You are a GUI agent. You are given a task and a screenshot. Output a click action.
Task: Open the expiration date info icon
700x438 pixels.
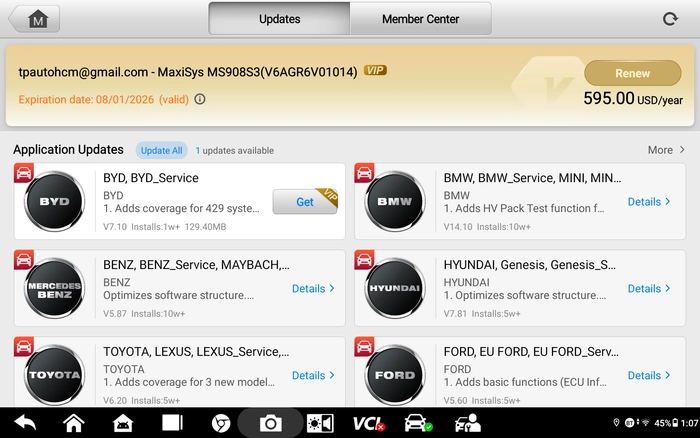[x=200, y=99]
